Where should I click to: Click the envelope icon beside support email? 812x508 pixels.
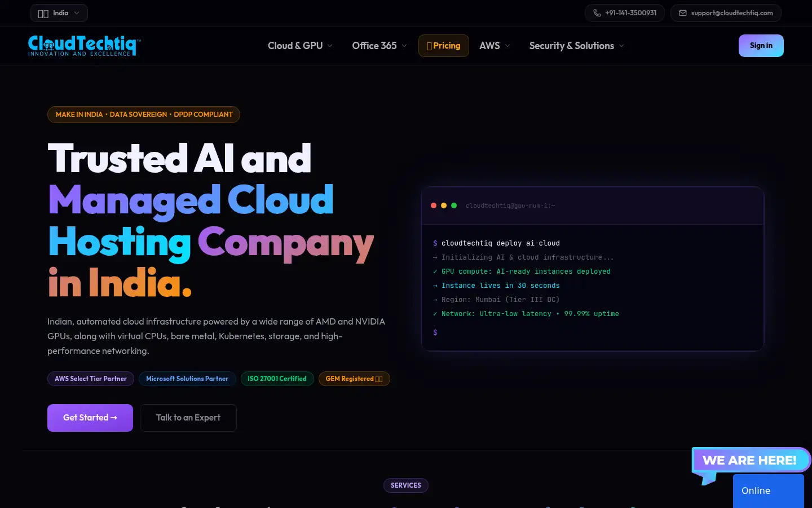pyautogui.click(x=683, y=13)
